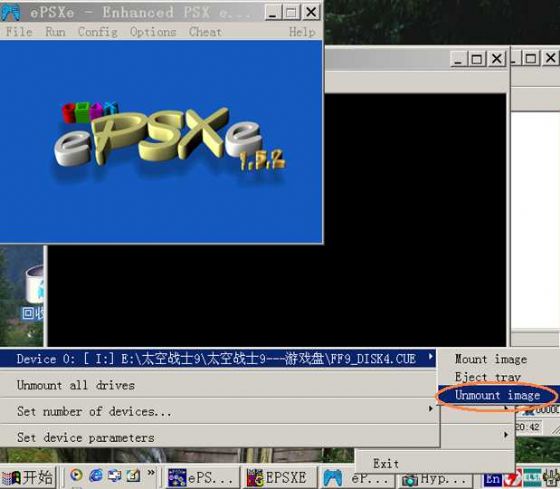The width and height of the screenshot is (560, 489).
Task: Click the 20:42 clock text
Action: (x=528, y=427)
